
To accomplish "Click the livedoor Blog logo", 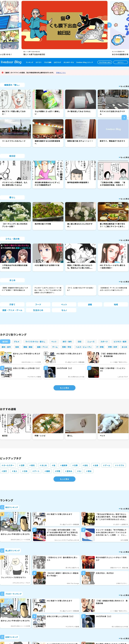I will pos(11,62).
